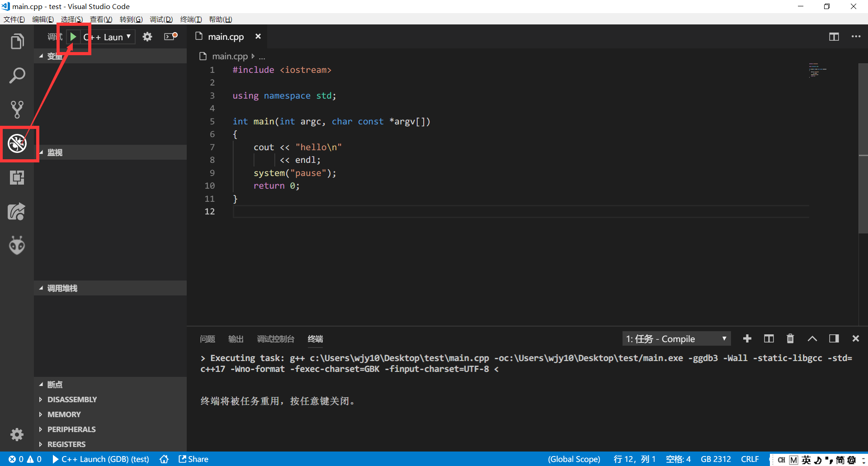Open the terminal selector dropdown '1: 任务 - Compile'
This screenshot has width=868, height=466.
(x=676, y=339)
